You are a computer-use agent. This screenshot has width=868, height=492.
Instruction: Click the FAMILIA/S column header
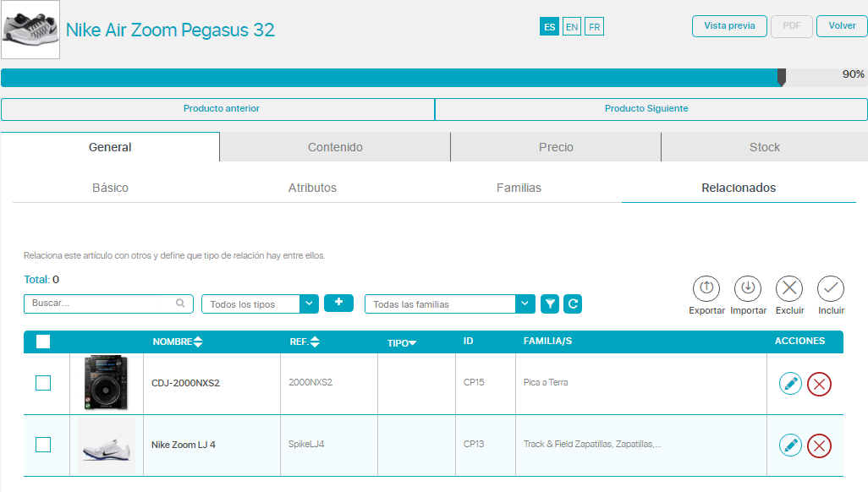click(547, 342)
